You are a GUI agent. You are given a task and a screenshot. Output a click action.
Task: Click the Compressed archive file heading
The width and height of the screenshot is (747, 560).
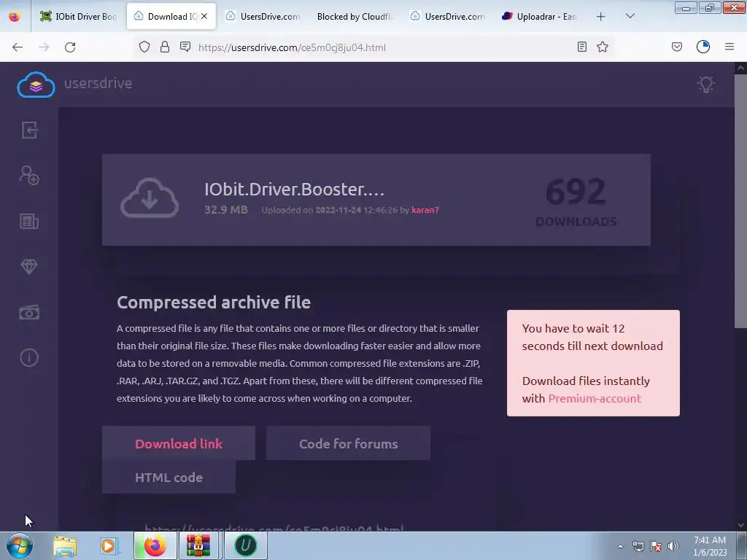tap(214, 303)
